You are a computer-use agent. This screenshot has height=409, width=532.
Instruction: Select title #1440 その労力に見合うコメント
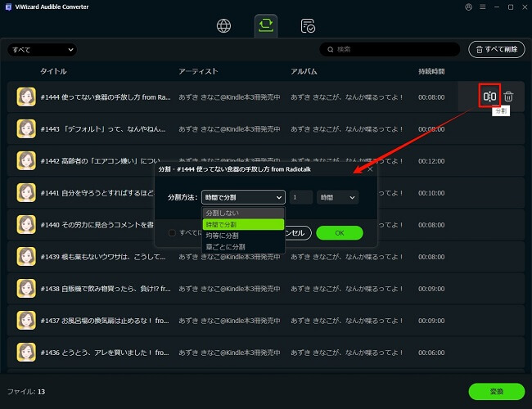97,224
